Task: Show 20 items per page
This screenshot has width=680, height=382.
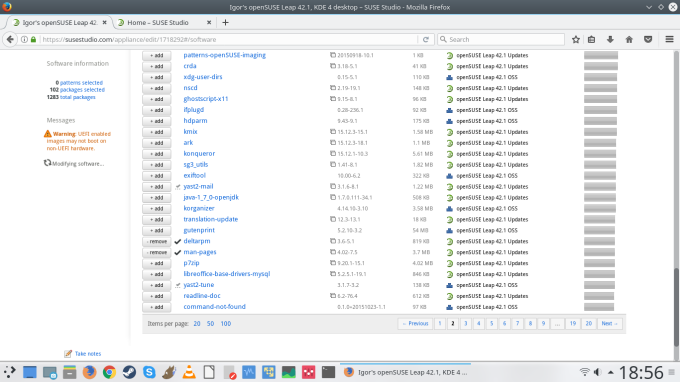Action: pos(197,323)
